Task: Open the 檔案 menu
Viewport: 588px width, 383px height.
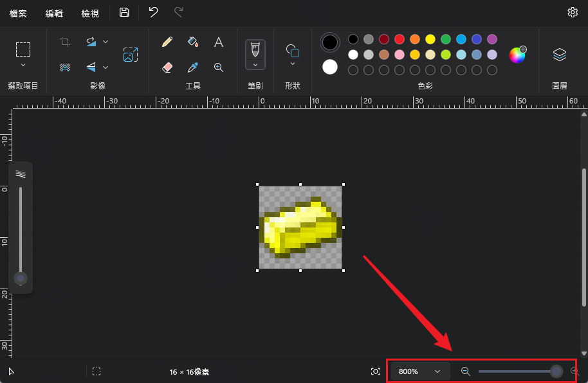Action: click(18, 13)
